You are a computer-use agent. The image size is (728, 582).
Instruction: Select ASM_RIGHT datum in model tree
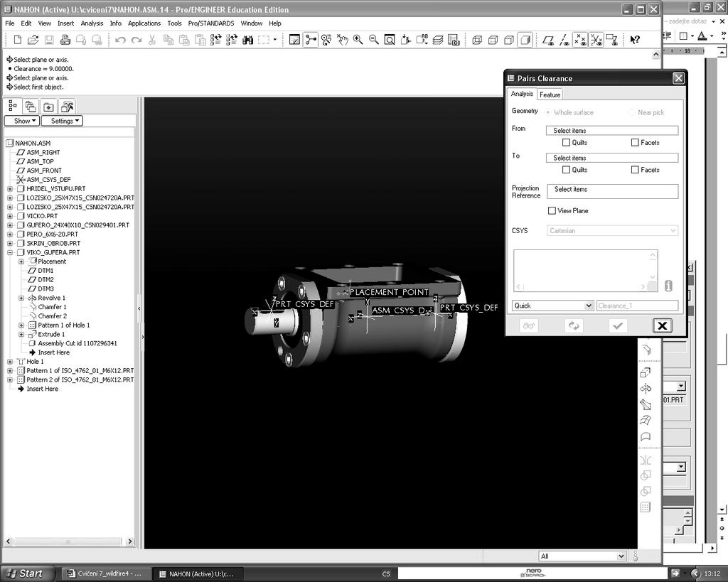click(x=43, y=152)
